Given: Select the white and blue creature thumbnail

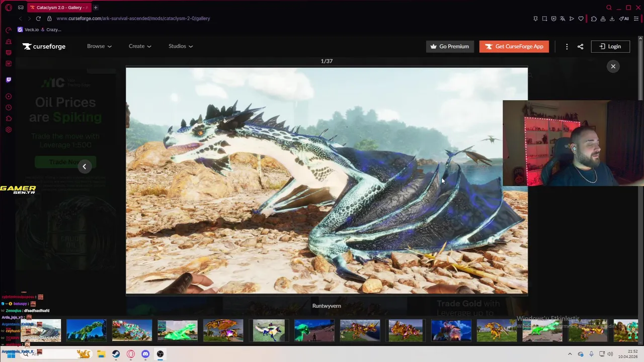Looking at the screenshot, I should (269, 330).
